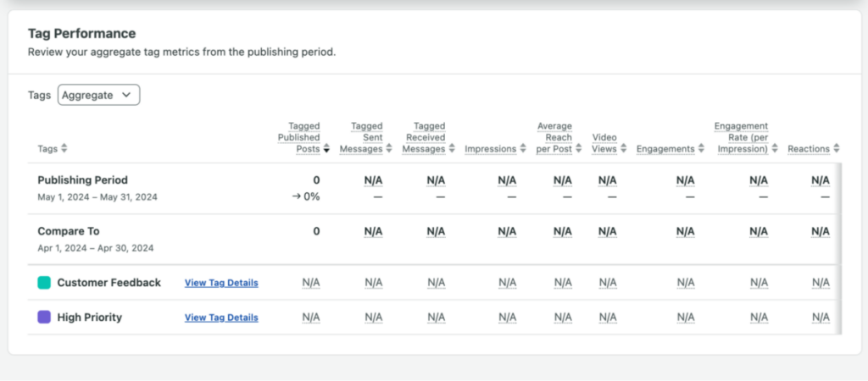Screen dimensions: 868x381
Task: Click the teal Customer Feedback color swatch
Action: (44, 283)
